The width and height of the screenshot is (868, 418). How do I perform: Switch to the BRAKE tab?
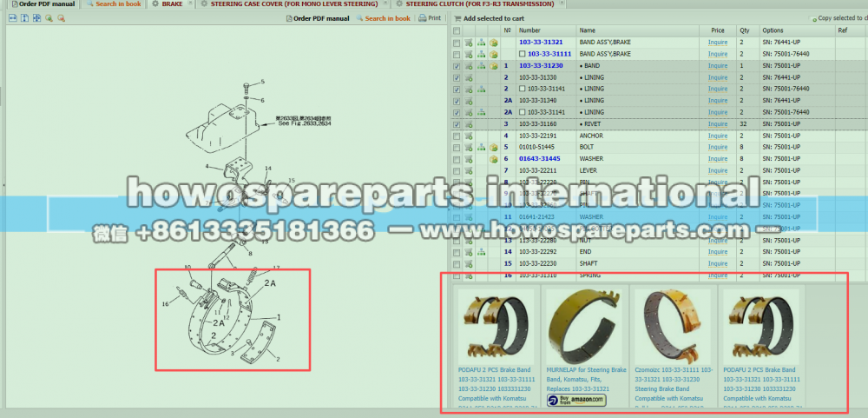click(x=172, y=3)
